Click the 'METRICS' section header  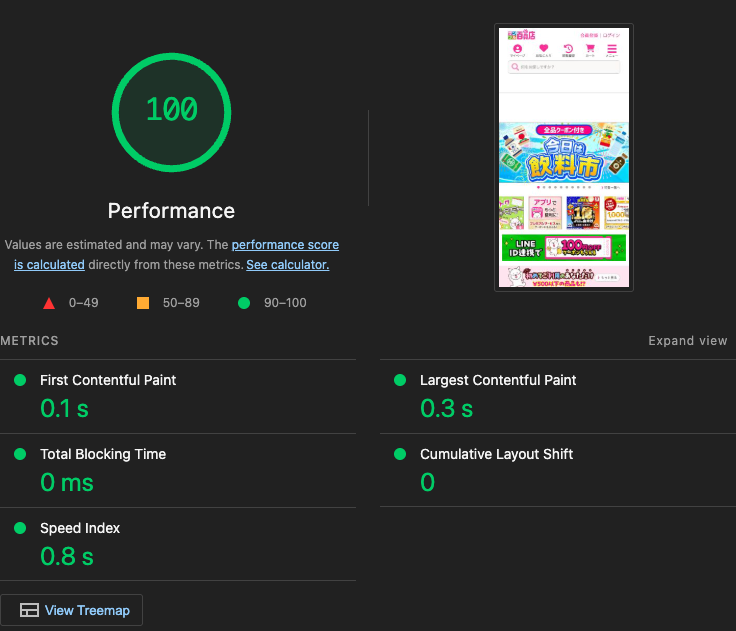pos(29,341)
